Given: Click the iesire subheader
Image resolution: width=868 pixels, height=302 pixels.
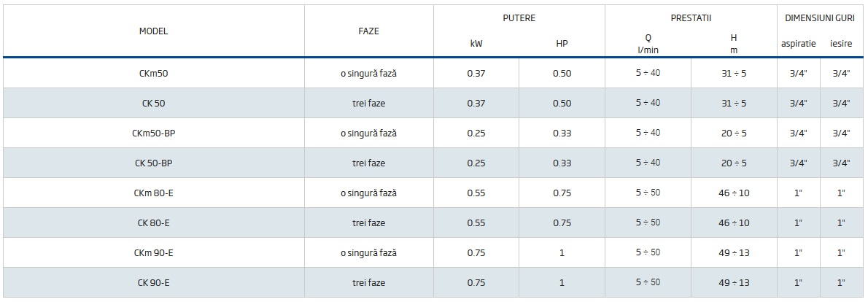Looking at the screenshot, I should (841, 44).
